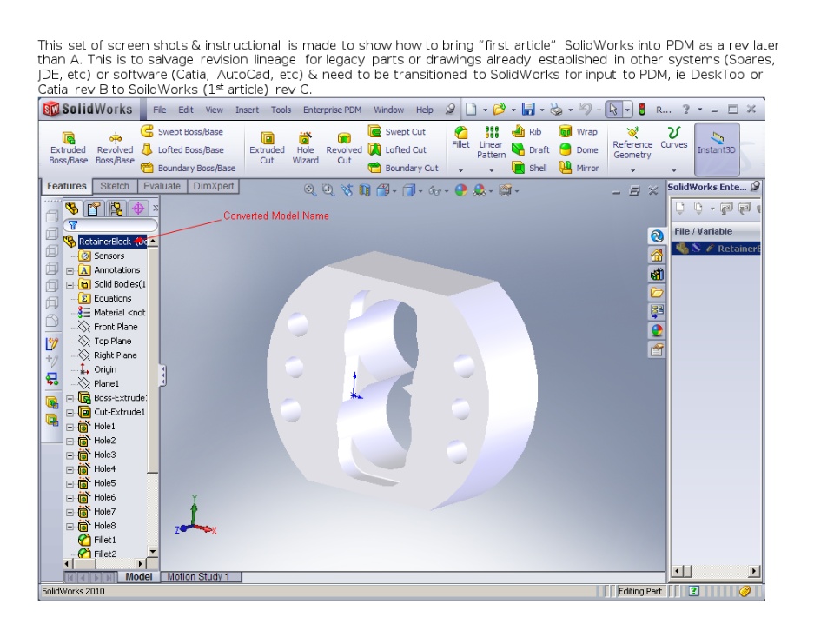Open the Insert menu
834x644 pixels.
tap(247, 110)
